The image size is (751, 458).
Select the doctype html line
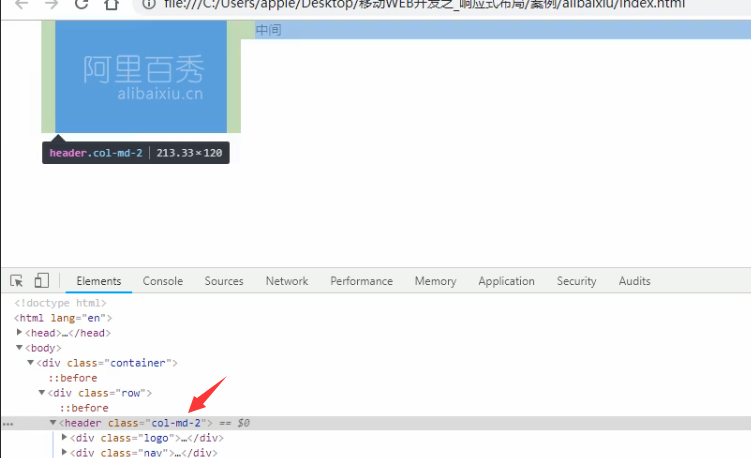click(60, 303)
